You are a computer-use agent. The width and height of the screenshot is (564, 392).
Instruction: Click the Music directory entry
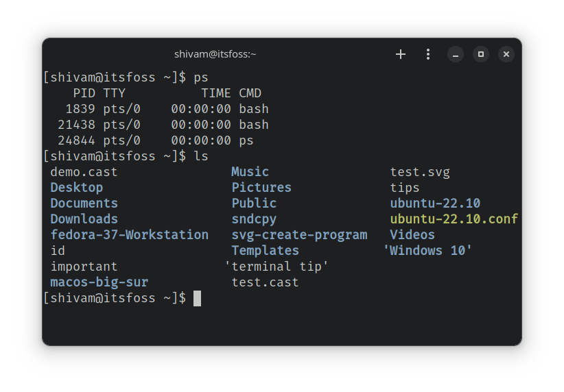250,171
